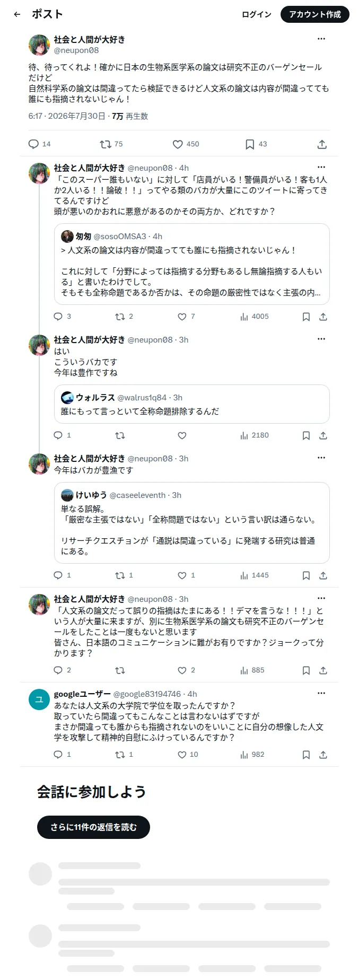The image size is (358, 980).
Task: Open googleユーザー profile avatar
Action: click(x=39, y=699)
